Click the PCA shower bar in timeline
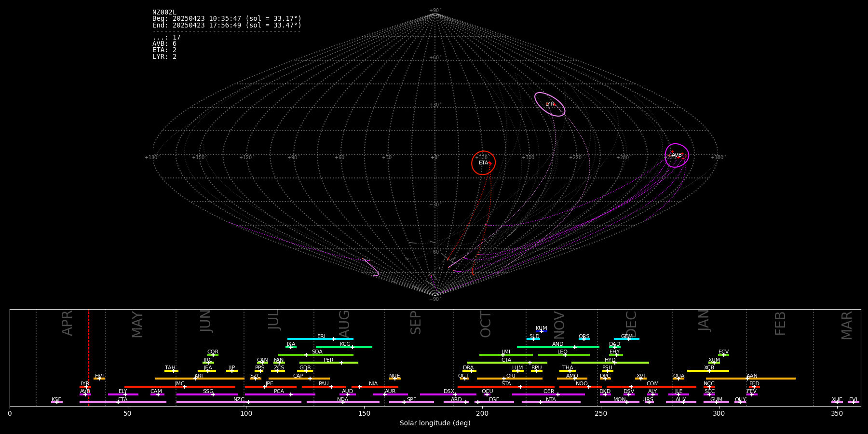The height and width of the screenshot is (434, 868). 280,394
